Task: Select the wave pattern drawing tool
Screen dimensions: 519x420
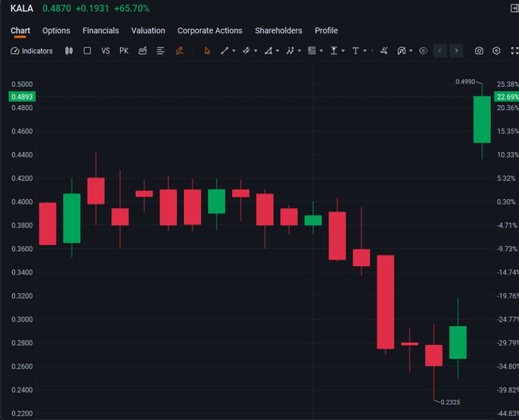Action: coord(290,50)
